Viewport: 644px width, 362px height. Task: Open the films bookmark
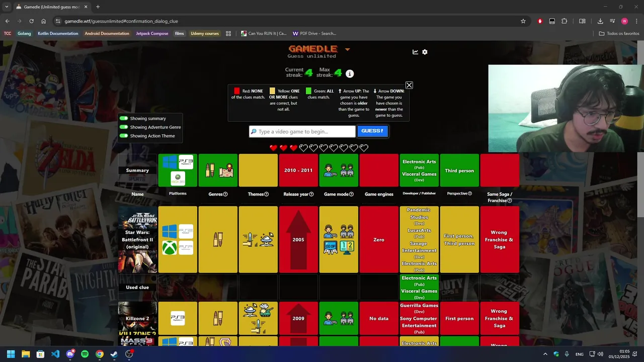(180, 34)
